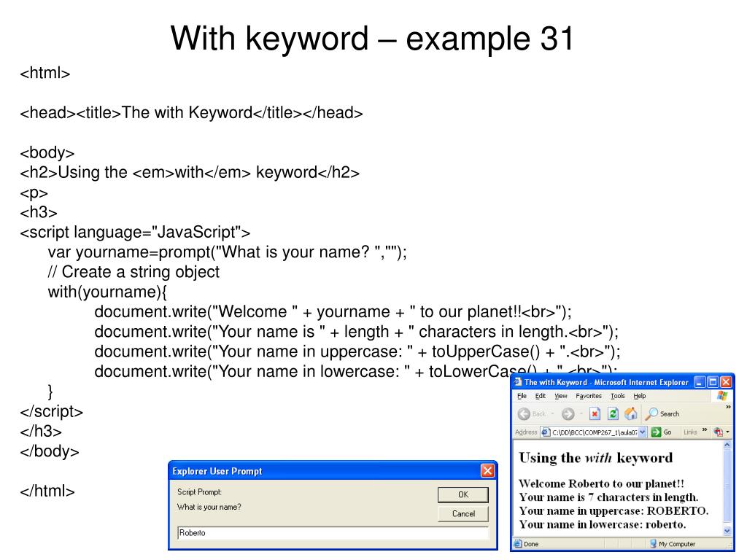Click the 'var yourname=prompt' code line
The image size is (747, 560).
tap(228, 252)
